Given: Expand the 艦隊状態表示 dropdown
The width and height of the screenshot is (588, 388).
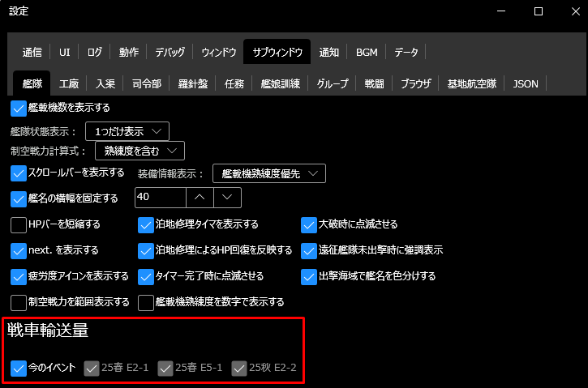Looking at the screenshot, I should 127,131.
